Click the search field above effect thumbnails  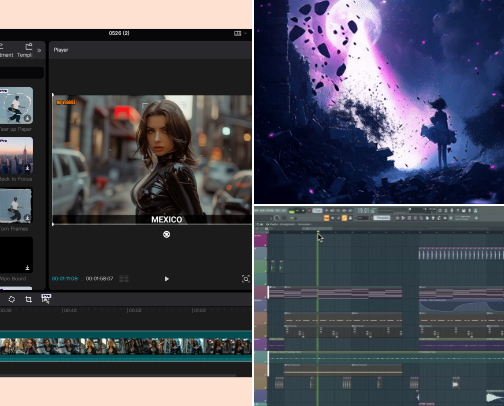(22, 73)
